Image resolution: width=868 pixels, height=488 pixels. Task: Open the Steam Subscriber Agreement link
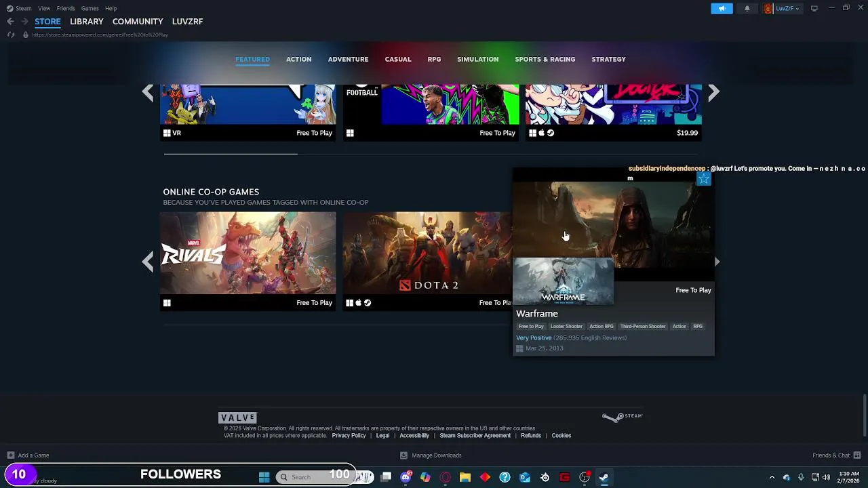click(x=475, y=436)
